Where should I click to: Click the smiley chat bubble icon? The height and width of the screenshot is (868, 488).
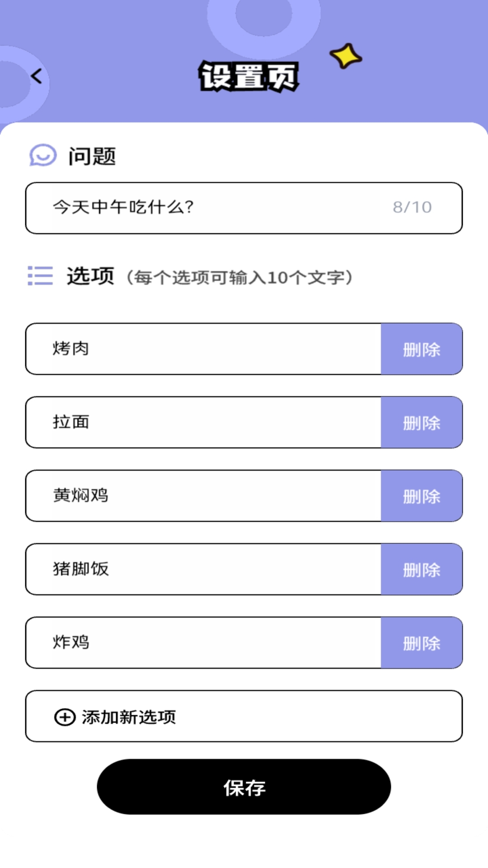pos(43,155)
